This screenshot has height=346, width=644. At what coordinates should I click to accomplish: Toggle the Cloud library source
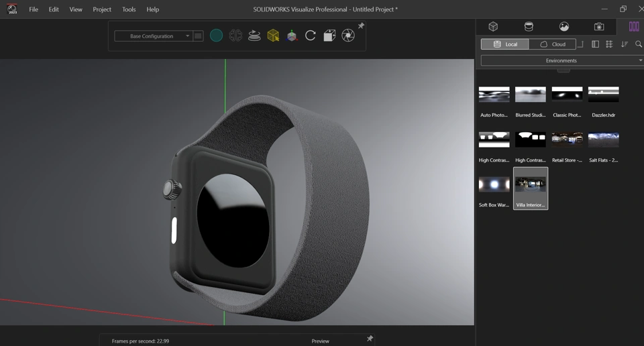[553, 44]
